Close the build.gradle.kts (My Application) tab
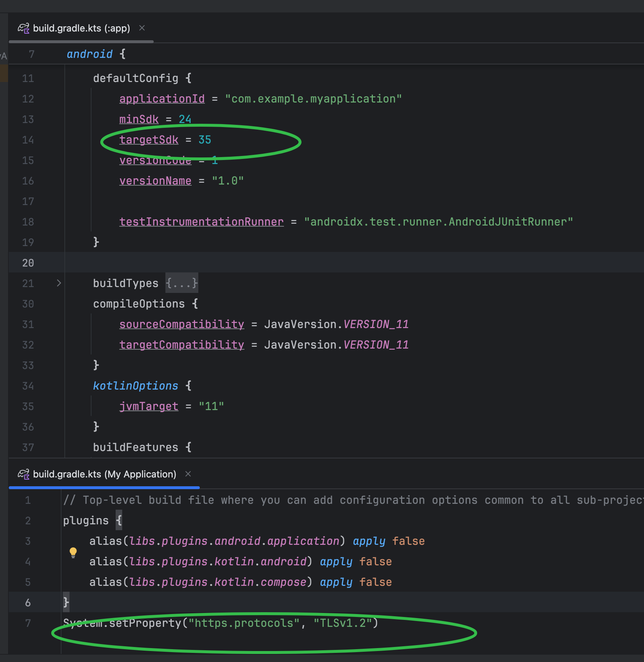The height and width of the screenshot is (662, 644). [x=188, y=474]
